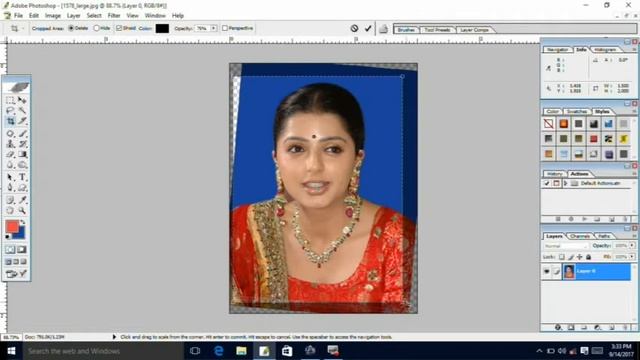Screen dimensions: 640x360
Task: Open the layer blend mode dropdown
Action: coord(566,246)
